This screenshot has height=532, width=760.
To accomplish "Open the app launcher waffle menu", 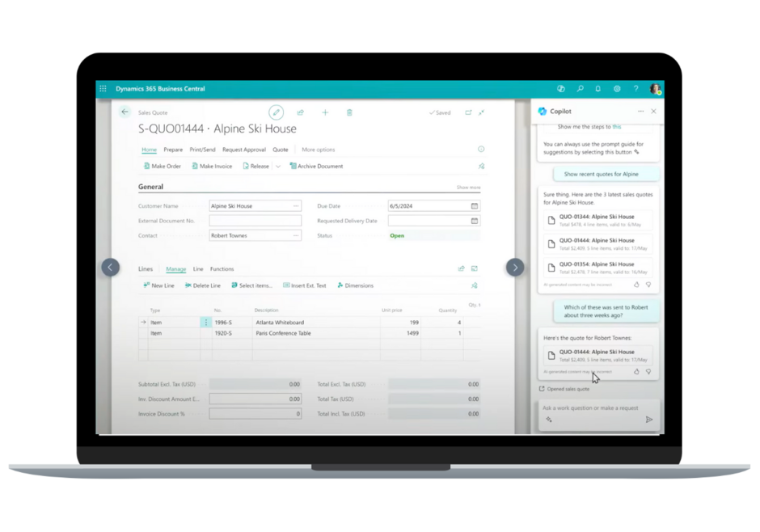I will pos(103,89).
